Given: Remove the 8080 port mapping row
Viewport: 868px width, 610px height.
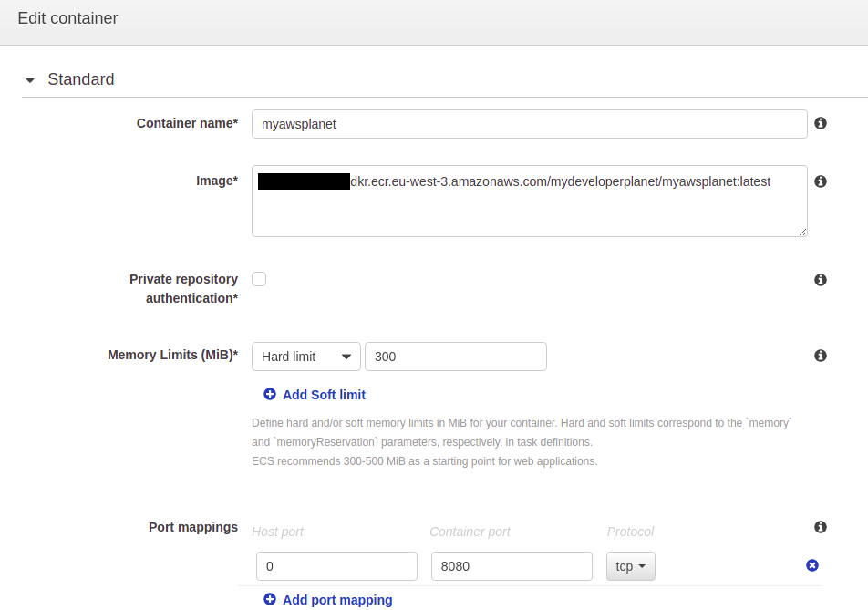Looking at the screenshot, I should [812, 565].
